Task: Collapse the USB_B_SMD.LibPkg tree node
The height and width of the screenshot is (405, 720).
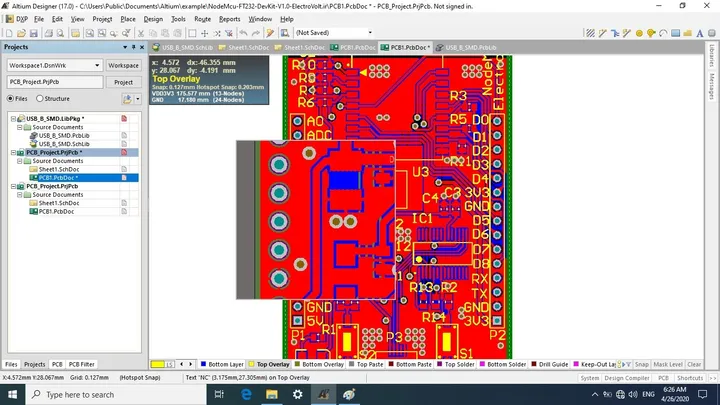Action: (x=13, y=118)
